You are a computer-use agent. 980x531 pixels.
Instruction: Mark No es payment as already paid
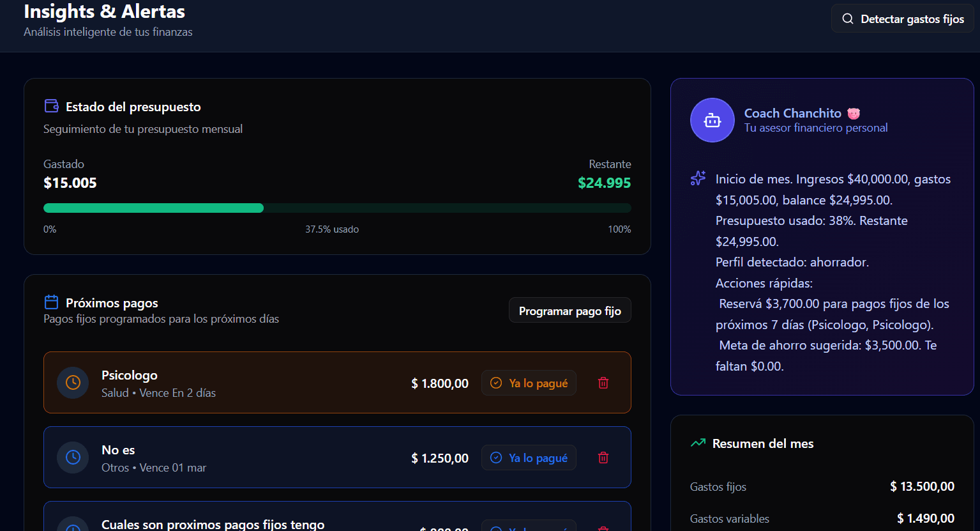point(529,458)
